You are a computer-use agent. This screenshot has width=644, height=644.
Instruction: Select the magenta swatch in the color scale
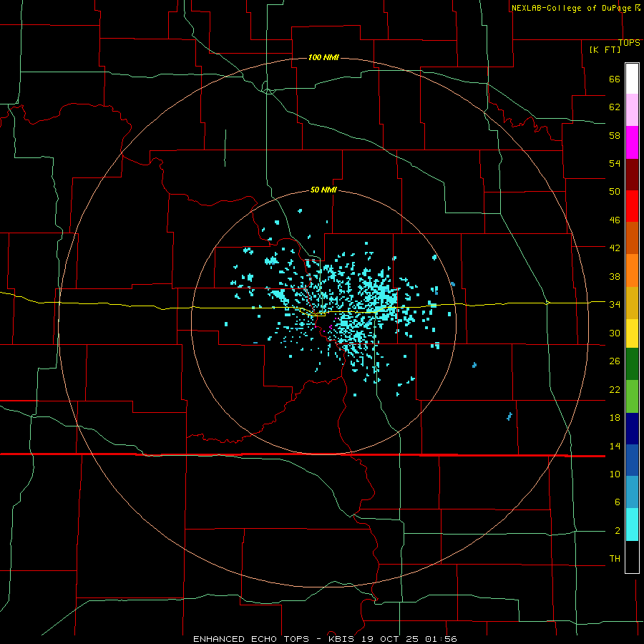(x=632, y=142)
